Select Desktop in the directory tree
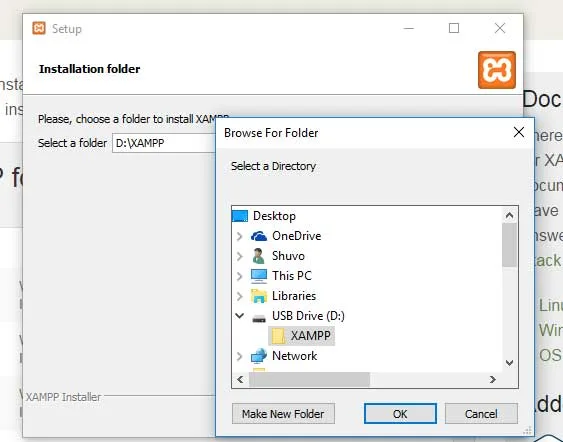The image size is (563, 442). pyautogui.click(x=274, y=216)
